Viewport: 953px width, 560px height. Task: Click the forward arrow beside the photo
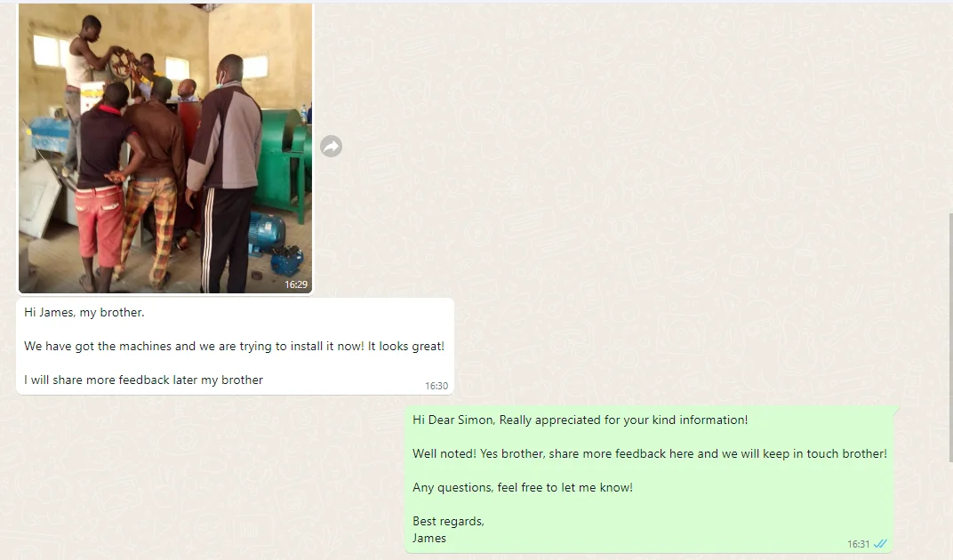click(x=332, y=146)
